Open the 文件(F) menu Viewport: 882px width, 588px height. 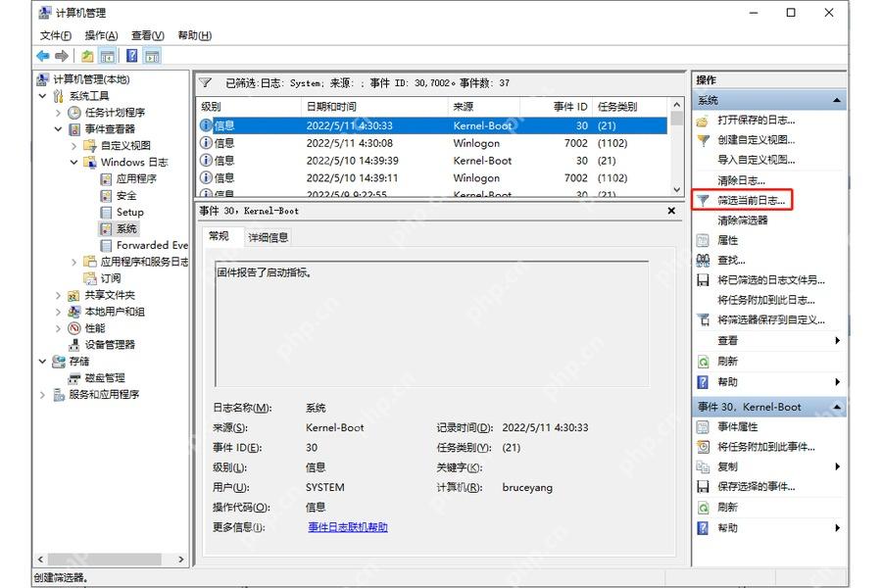point(56,35)
